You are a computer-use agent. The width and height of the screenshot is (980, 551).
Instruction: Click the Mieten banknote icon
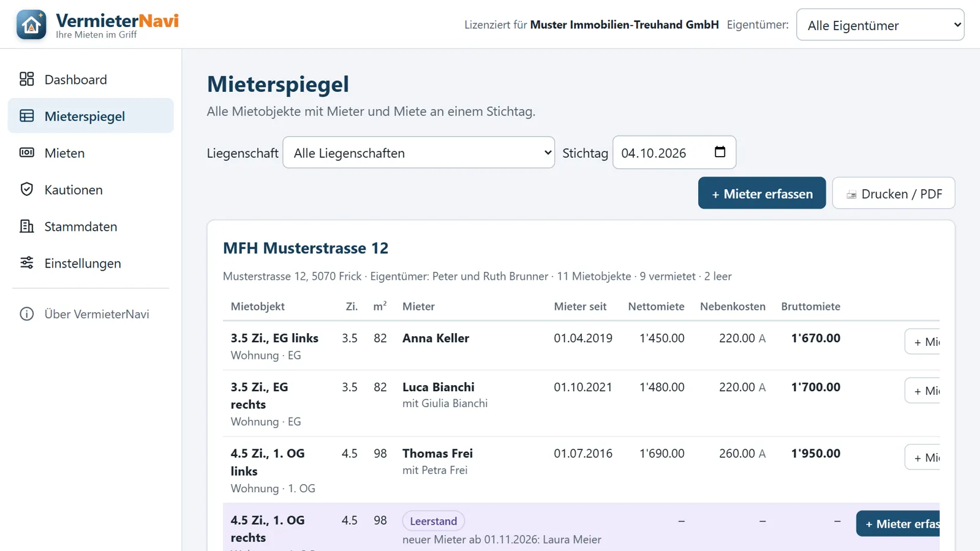pos(26,152)
